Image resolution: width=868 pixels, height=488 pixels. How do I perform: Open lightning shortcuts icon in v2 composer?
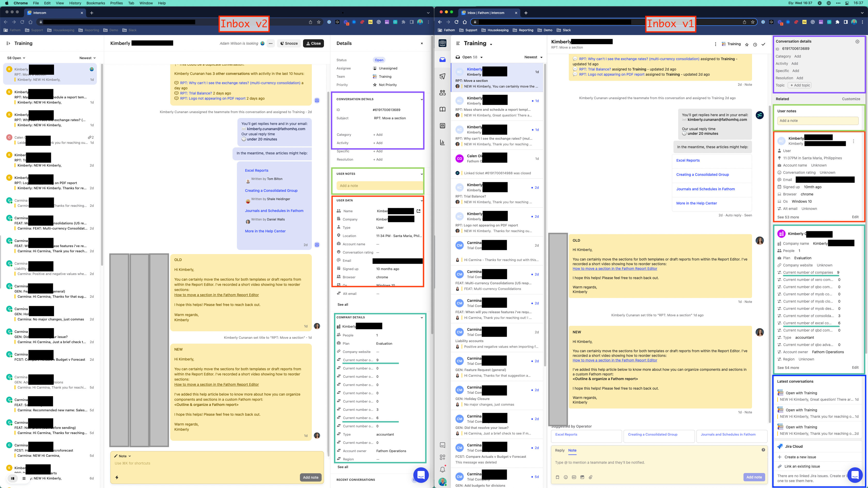pos(117,477)
